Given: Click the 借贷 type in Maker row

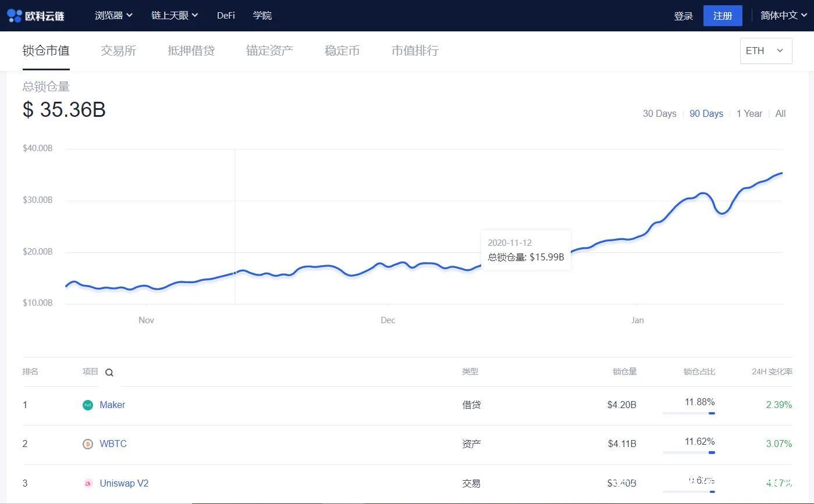Looking at the screenshot, I should click(471, 405).
